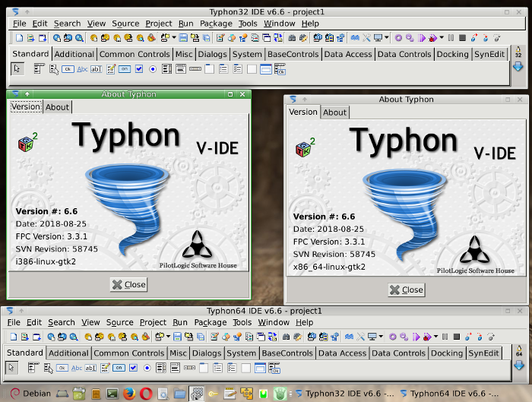This screenshot has width=532, height=402.
Task: Select TRadioButton component in Typhon64 palette
Action: (147, 368)
